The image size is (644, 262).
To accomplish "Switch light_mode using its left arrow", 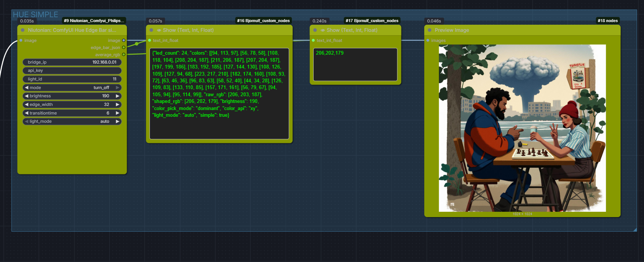I will [x=27, y=121].
